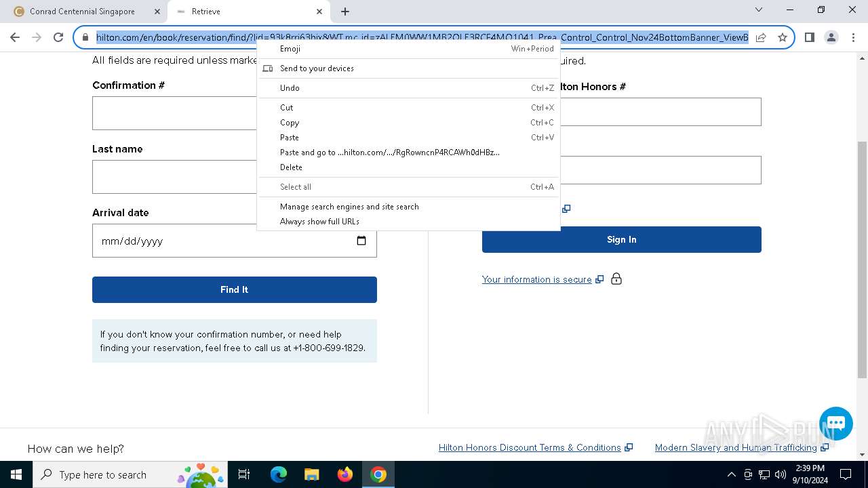Open Manage search engines and site search

[408, 207]
